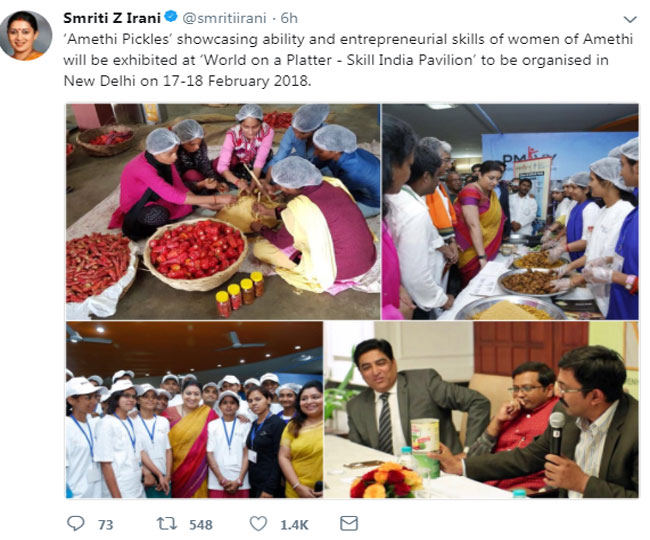The image size is (650, 540).
Task: Open photo of men at microphone table
Action: click(x=481, y=409)
